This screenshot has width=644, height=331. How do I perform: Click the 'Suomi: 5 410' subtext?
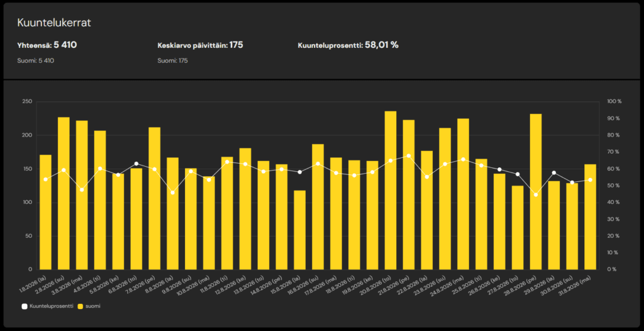[x=36, y=61]
